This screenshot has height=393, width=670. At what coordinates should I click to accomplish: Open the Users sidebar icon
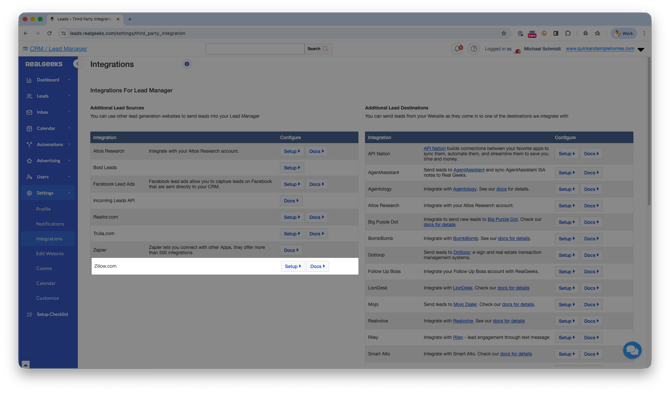[29, 177]
